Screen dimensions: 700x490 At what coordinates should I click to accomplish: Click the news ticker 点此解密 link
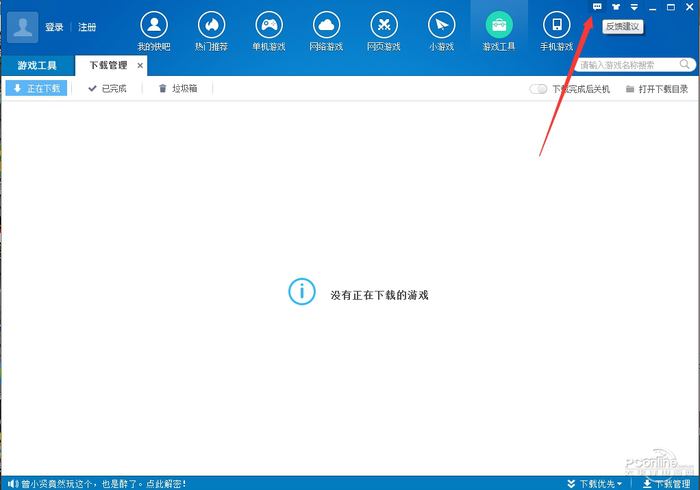(x=166, y=484)
